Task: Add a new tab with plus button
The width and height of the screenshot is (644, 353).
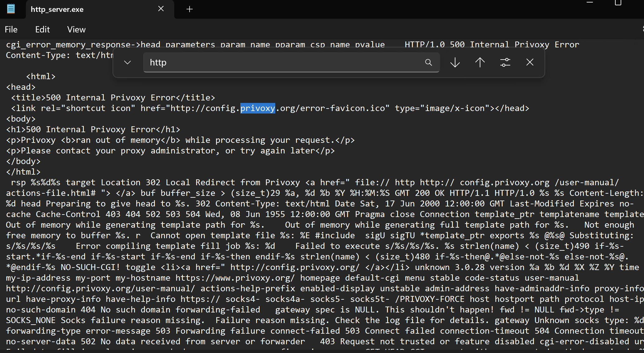Action: (189, 9)
